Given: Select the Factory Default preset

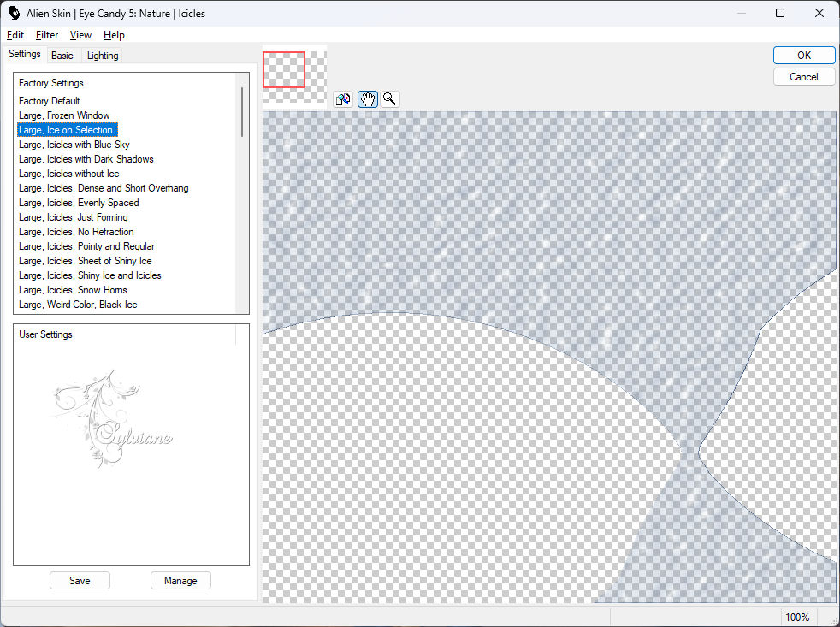Looking at the screenshot, I should (50, 101).
